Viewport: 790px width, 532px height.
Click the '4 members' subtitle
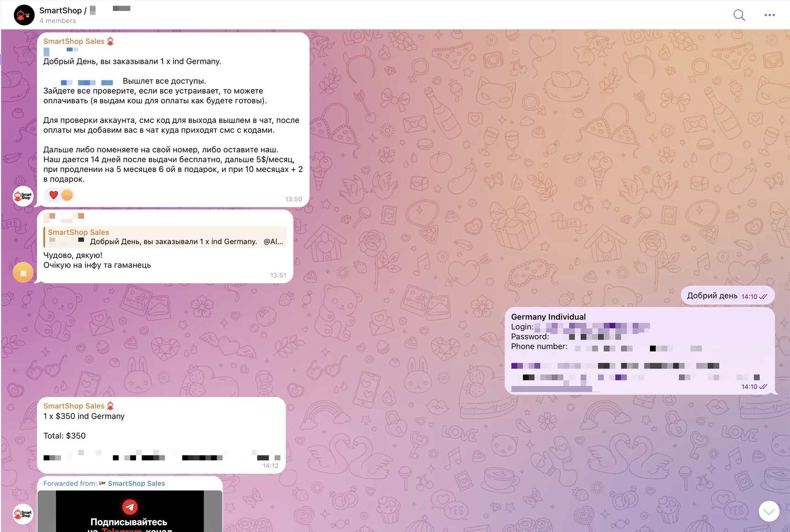[58, 21]
